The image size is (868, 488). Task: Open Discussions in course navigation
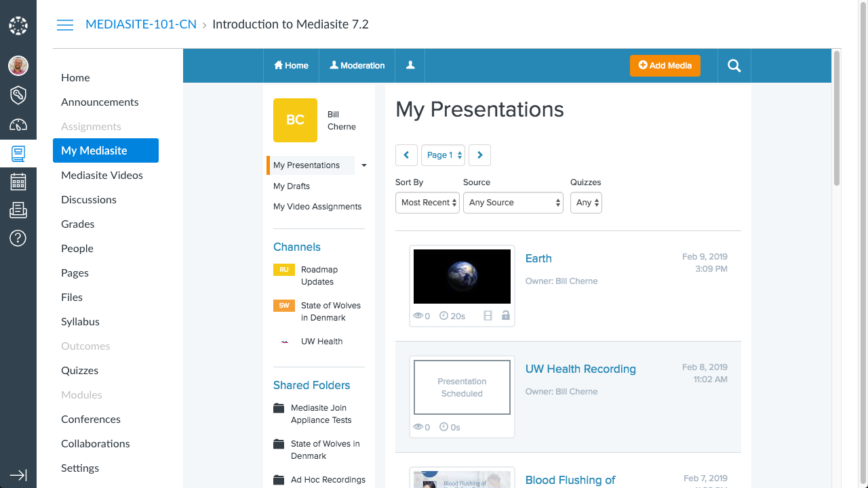[89, 199]
